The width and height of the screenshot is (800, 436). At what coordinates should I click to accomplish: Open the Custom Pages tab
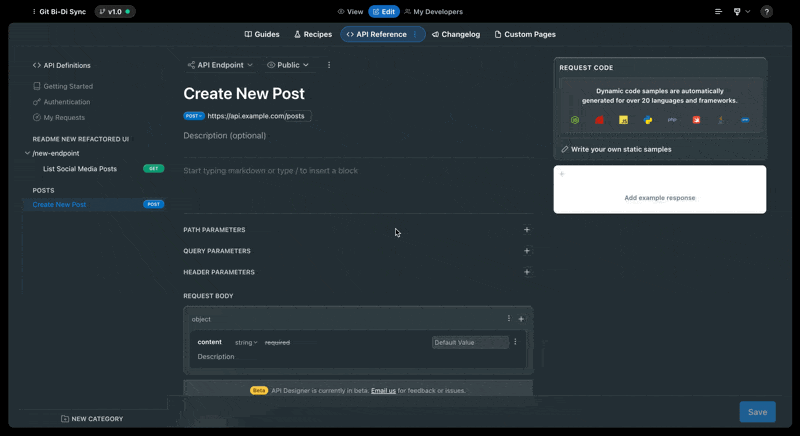coord(525,34)
